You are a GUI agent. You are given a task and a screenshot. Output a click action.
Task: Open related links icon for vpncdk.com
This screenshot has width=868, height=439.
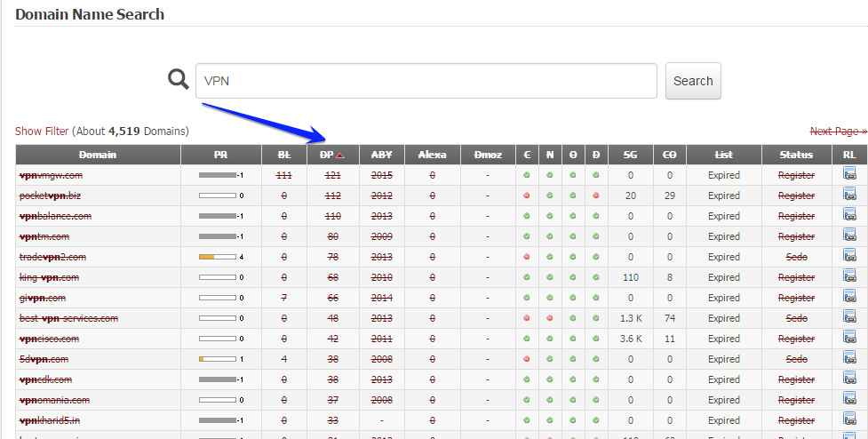coord(849,378)
